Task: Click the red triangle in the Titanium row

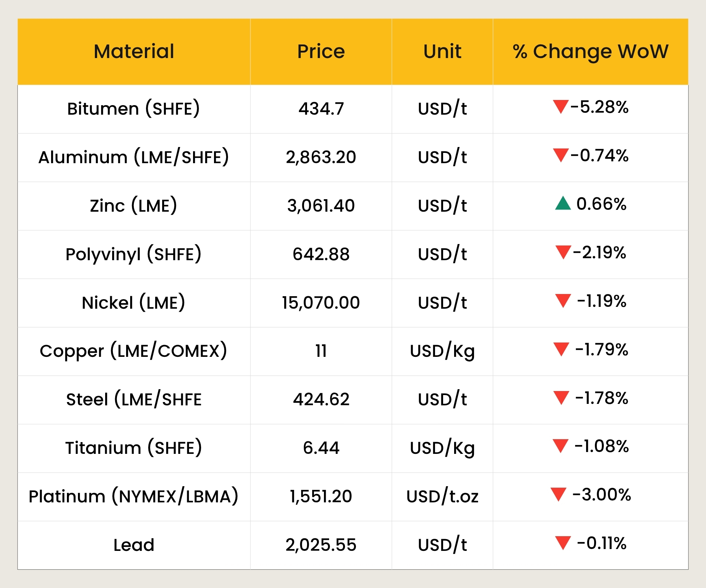Action: [560, 445]
